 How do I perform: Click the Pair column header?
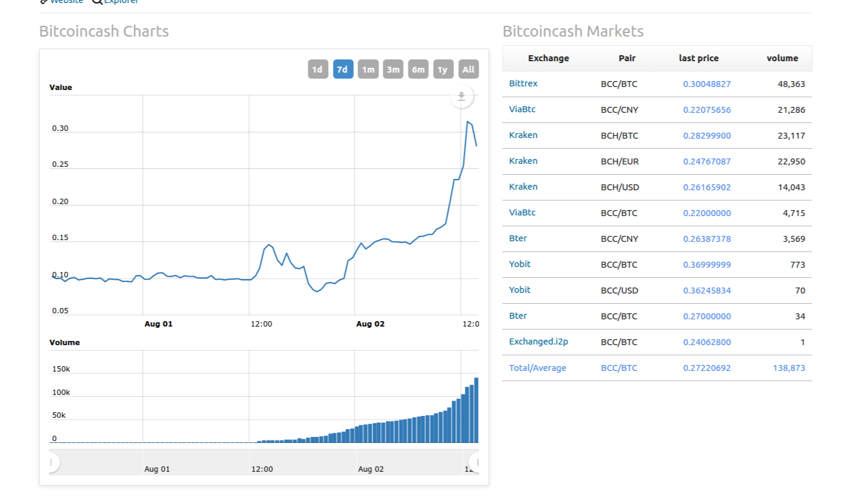[627, 58]
